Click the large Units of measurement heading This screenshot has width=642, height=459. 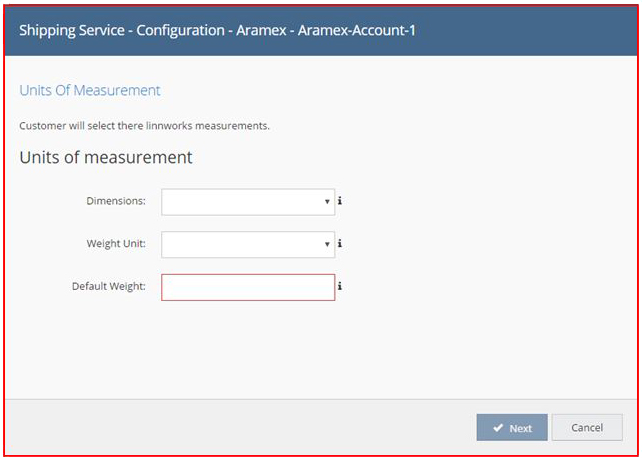tap(106, 158)
